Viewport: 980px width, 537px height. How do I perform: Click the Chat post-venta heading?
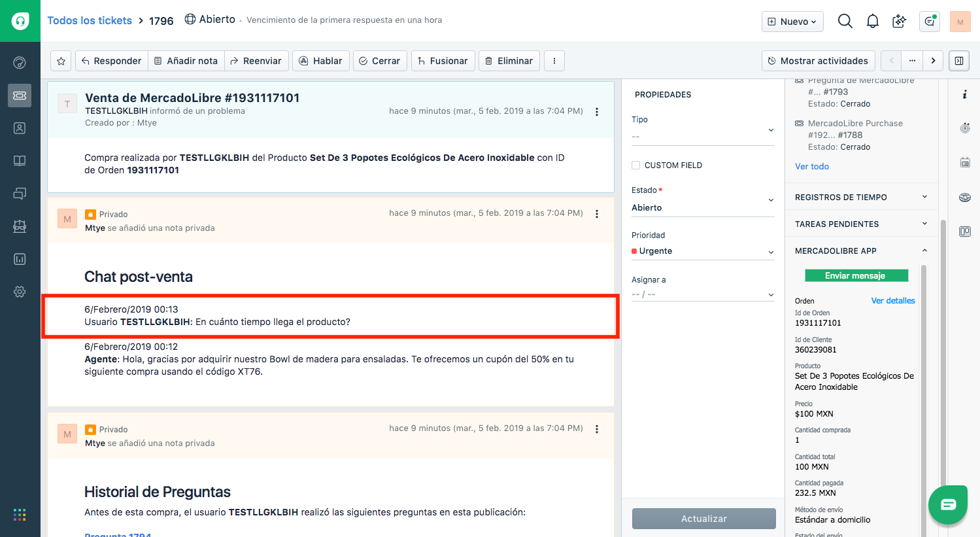(x=139, y=277)
